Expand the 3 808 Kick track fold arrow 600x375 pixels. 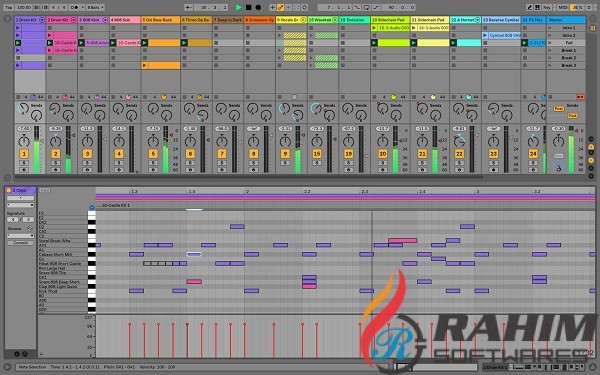pyautogui.click(x=105, y=20)
